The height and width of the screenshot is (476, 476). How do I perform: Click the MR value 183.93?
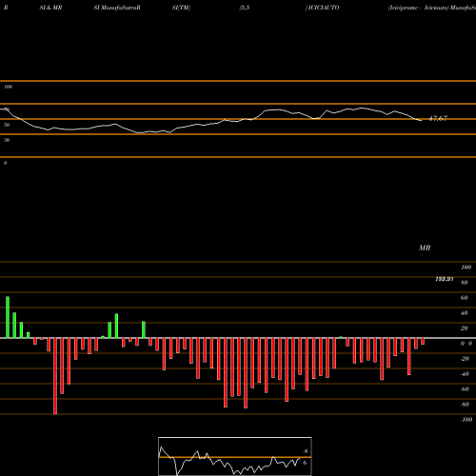pyautogui.click(x=445, y=279)
